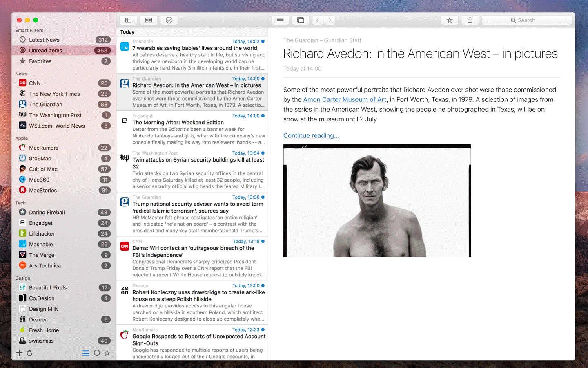Open 'Robert Konieczny uses drawbridge' article

tap(192, 302)
